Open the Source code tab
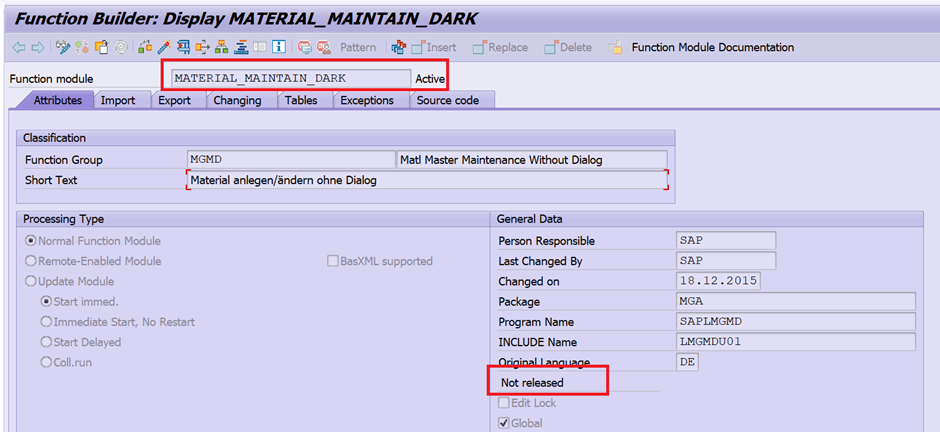This screenshot has width=940, height=432. point(447,100)
